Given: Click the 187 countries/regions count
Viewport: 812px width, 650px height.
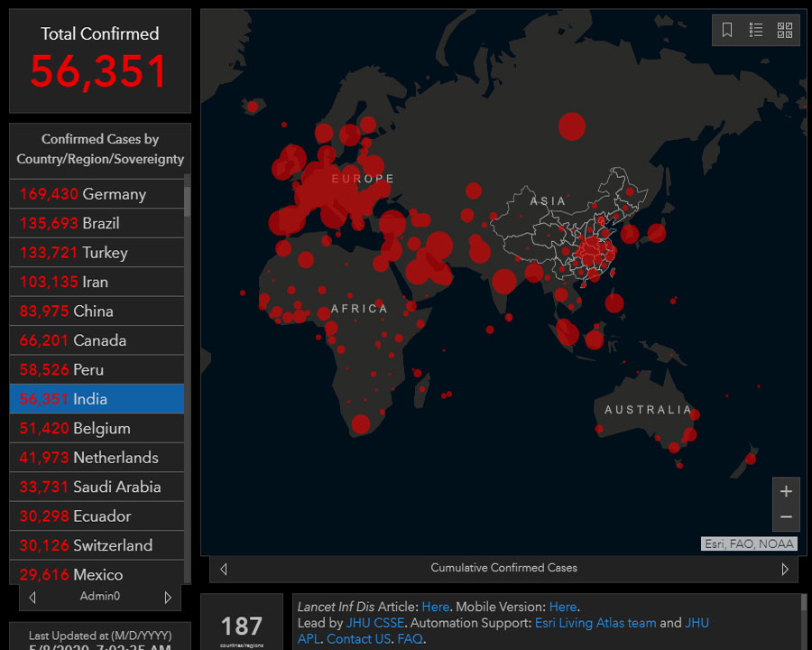Looking at the screenshot, I should pos(241,626).
